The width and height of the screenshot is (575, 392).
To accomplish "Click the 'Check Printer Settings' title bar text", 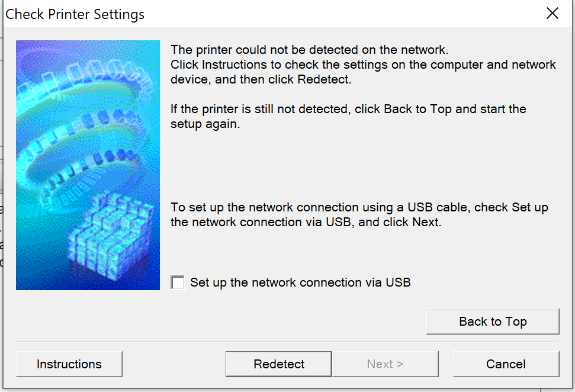I will click(75, 14).
